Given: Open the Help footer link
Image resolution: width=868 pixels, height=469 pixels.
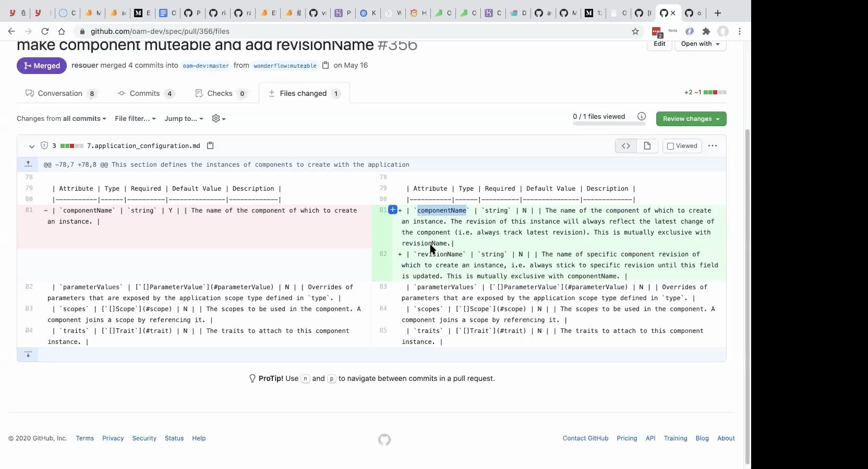Looking at the screenshot, I should [x=199, y=438].
